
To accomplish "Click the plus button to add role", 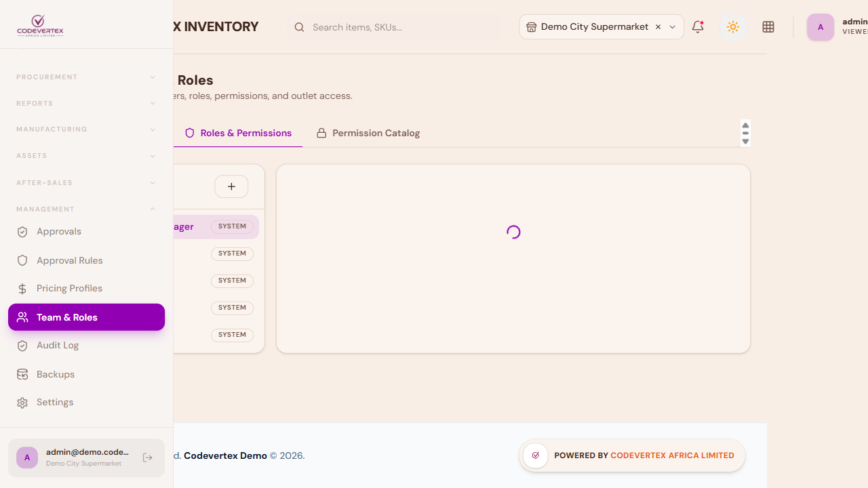I will click(231, 186).
